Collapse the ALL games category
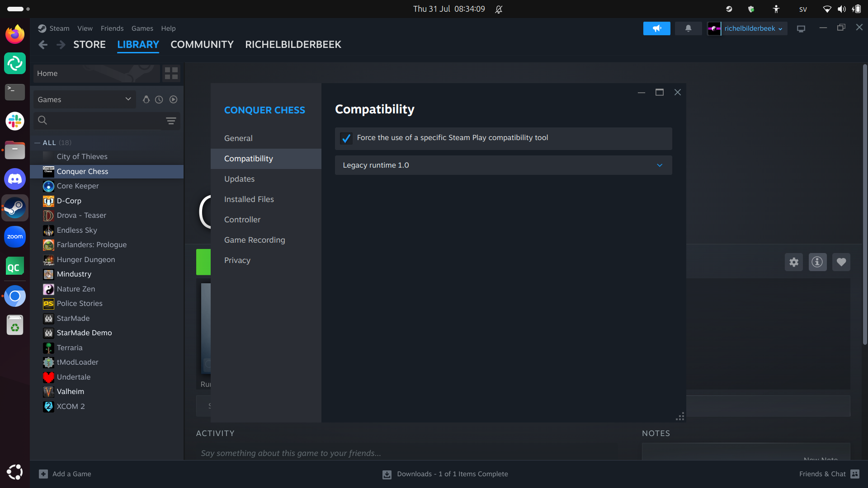The image size is (868, 488). (38, 143)
